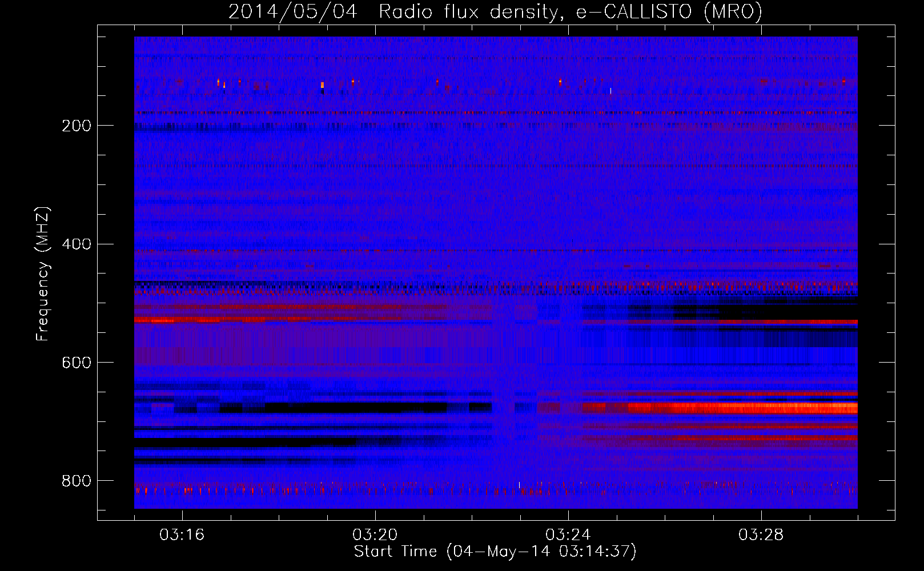Viewport: 924px width, 571px height.
Task: Click the 'Frequency (MHZ)' axis label
Action: click(x=43, y=274)
